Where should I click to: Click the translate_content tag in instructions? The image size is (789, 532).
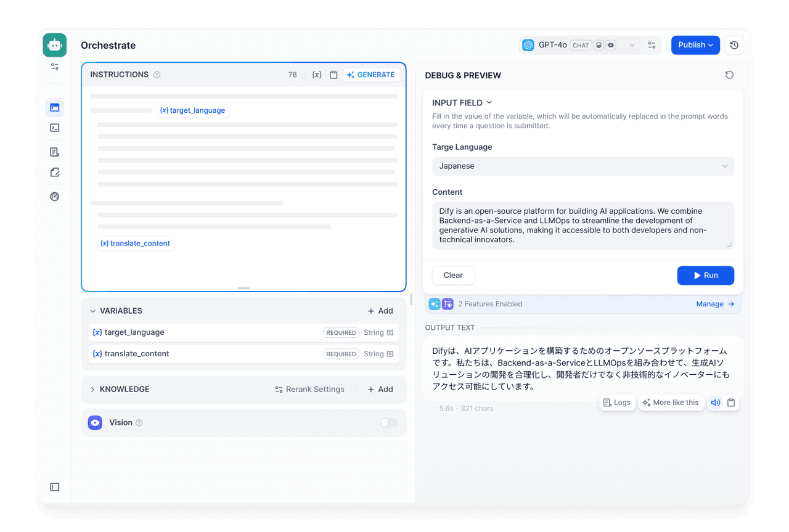(x=135, y=243)
